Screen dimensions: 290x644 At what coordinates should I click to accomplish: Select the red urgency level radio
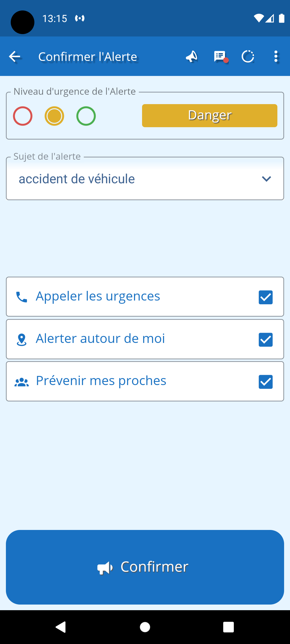(23, 116)
